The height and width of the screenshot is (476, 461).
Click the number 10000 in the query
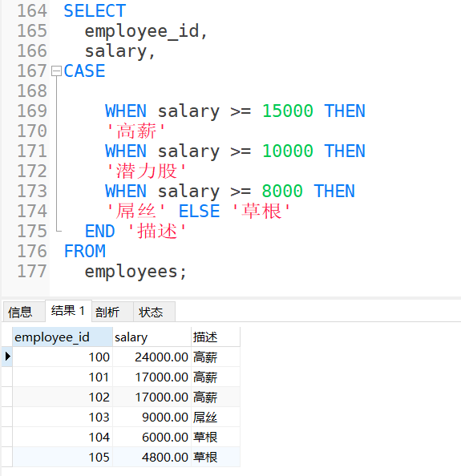[288, 151]
